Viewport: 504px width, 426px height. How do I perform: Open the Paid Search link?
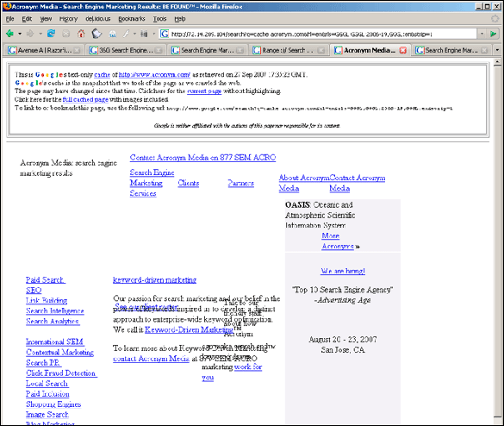pos(46,280)
